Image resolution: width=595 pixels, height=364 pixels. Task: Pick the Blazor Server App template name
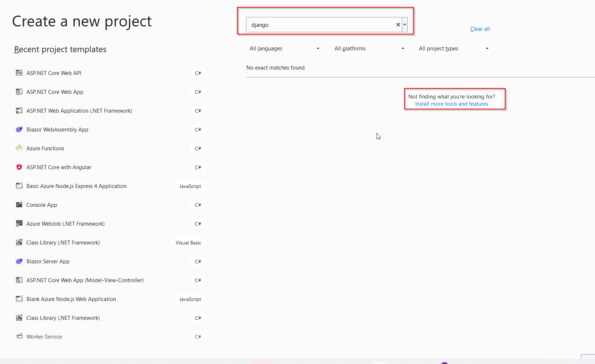point(48,261)
